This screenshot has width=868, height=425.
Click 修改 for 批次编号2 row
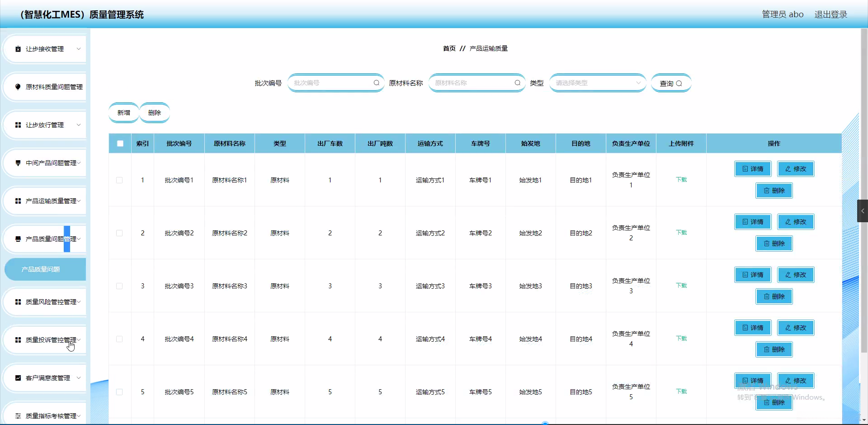click(796, 222)
